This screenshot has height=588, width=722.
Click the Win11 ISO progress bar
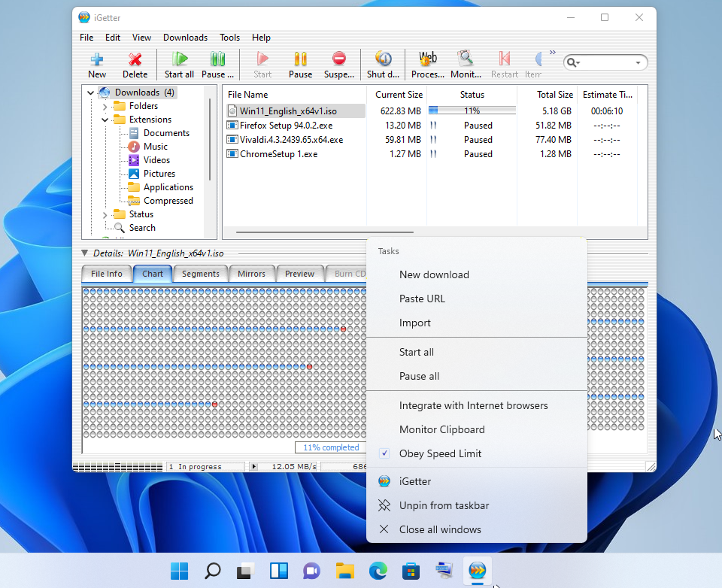[472, 111]
